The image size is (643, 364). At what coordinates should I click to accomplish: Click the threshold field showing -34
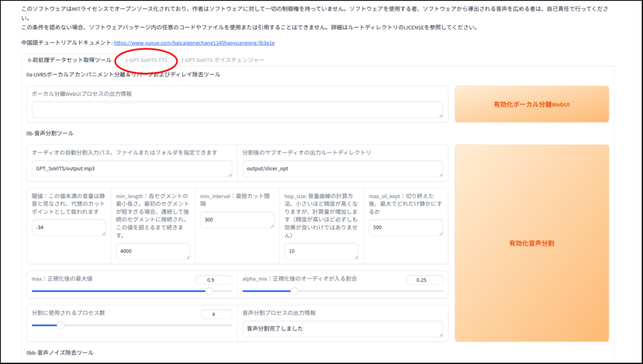point(68,228)
